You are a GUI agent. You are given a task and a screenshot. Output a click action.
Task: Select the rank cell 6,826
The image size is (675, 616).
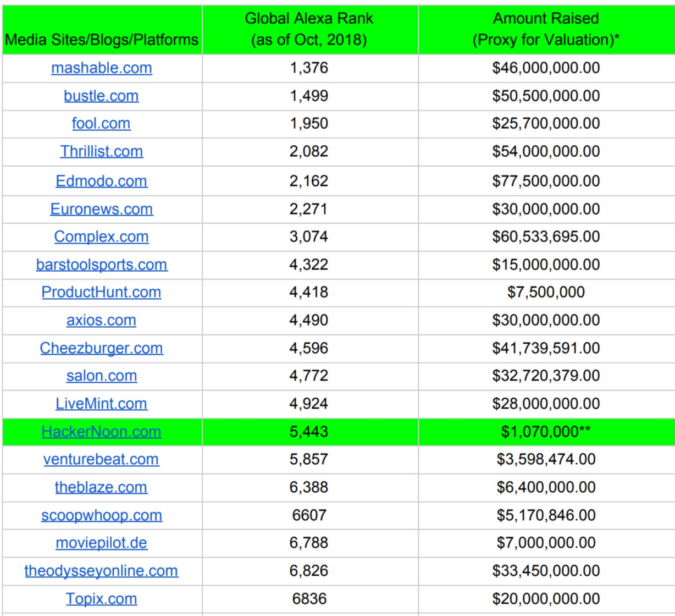coord(310,571)
